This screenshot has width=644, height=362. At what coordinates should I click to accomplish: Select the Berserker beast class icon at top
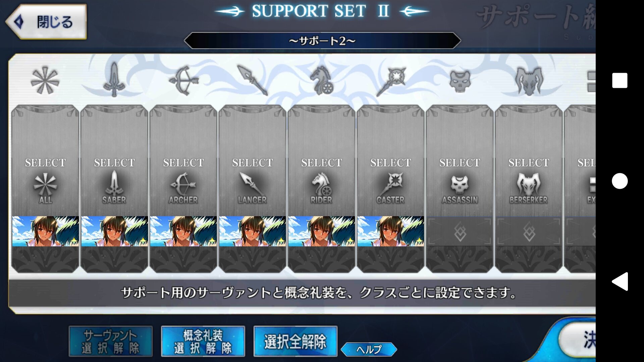click(x=529, y=81)
